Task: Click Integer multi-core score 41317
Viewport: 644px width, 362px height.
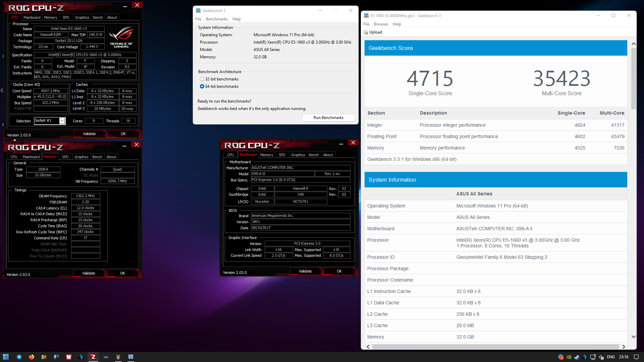Action: pyautogui.click(x=618, y=125)
